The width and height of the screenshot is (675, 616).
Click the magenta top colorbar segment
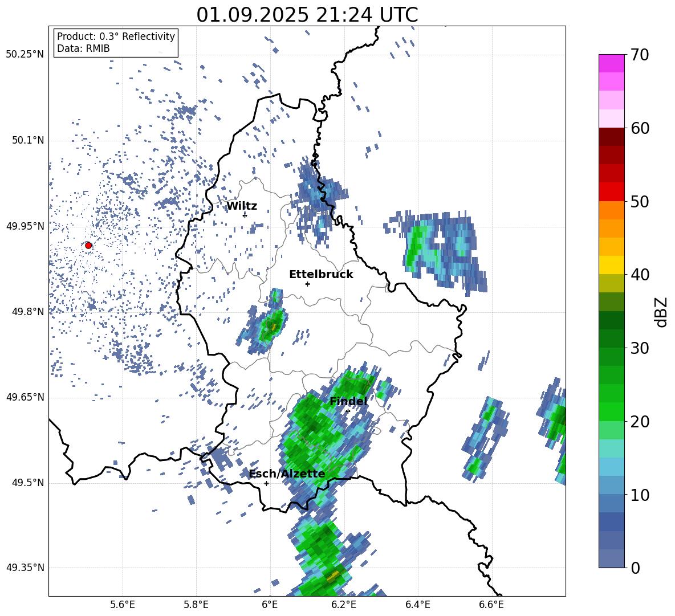coord(611,63)
